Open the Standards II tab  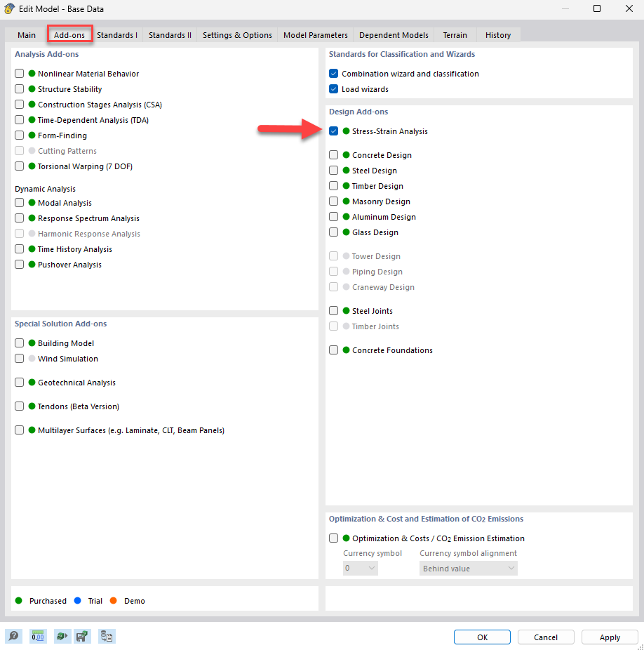pyautogui.click(x=170, y=35)
